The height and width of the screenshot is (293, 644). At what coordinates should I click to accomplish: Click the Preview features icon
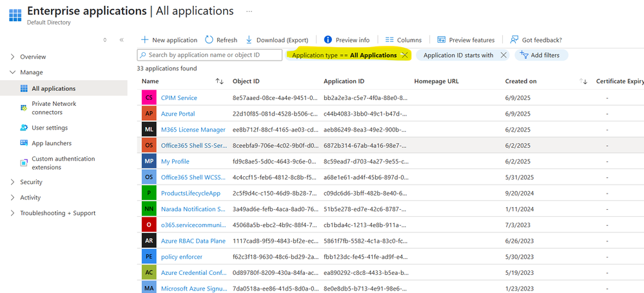coord(442,40)
